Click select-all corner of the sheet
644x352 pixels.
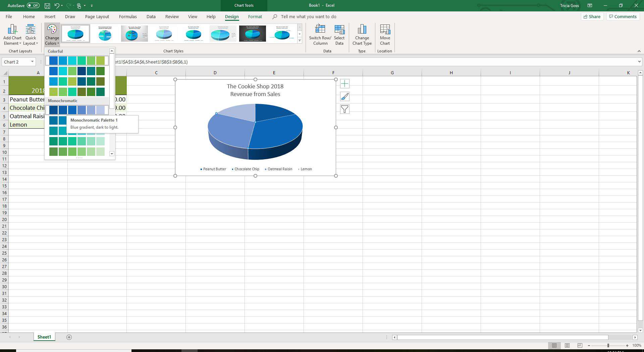[4, 73]
